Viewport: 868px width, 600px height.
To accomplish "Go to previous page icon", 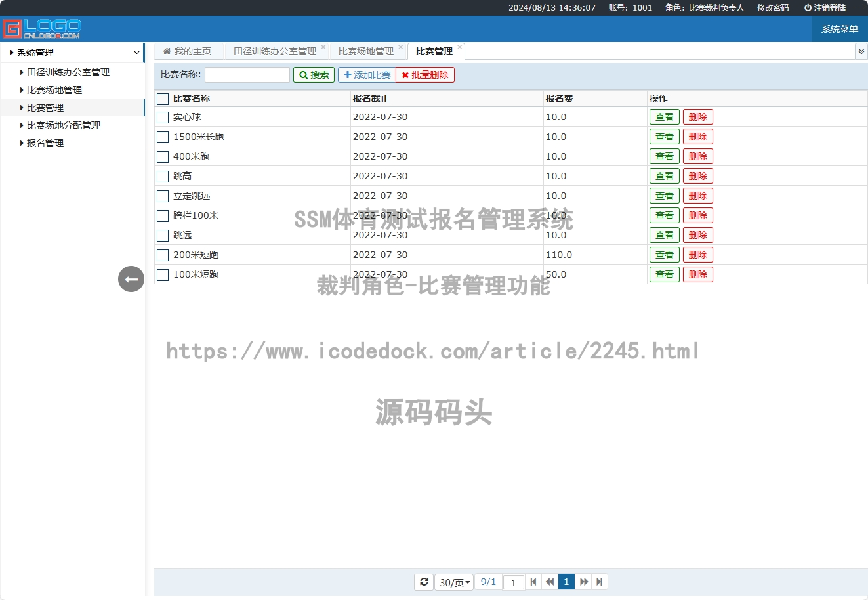I will tap(550, 582).
